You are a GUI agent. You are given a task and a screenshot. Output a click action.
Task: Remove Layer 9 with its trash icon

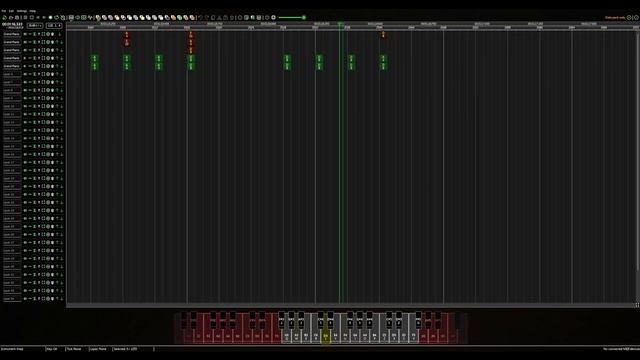coord(52,98)
